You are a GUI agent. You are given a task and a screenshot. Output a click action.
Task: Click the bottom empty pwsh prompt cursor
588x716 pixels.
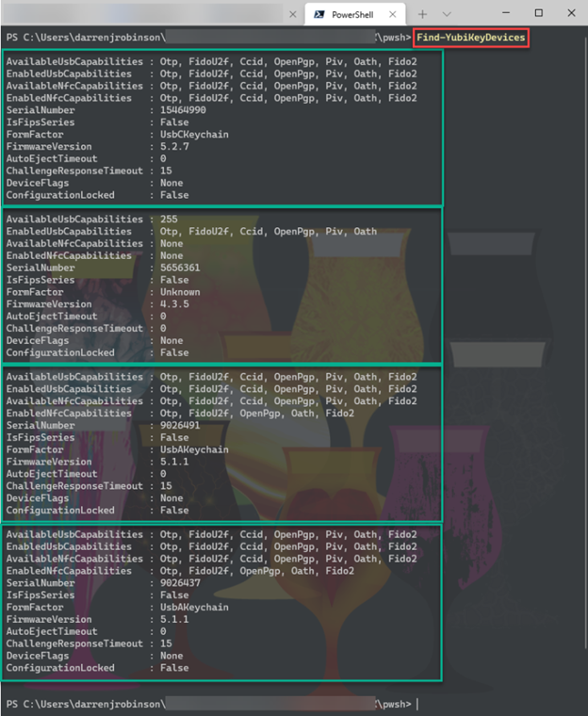[x=417, y=704]
